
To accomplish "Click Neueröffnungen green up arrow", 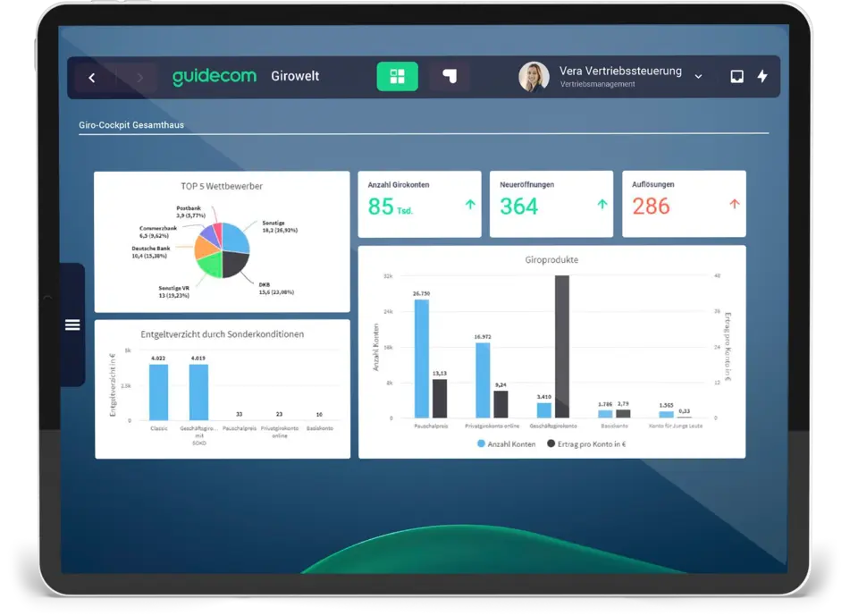I will click(x=602, y=205).
